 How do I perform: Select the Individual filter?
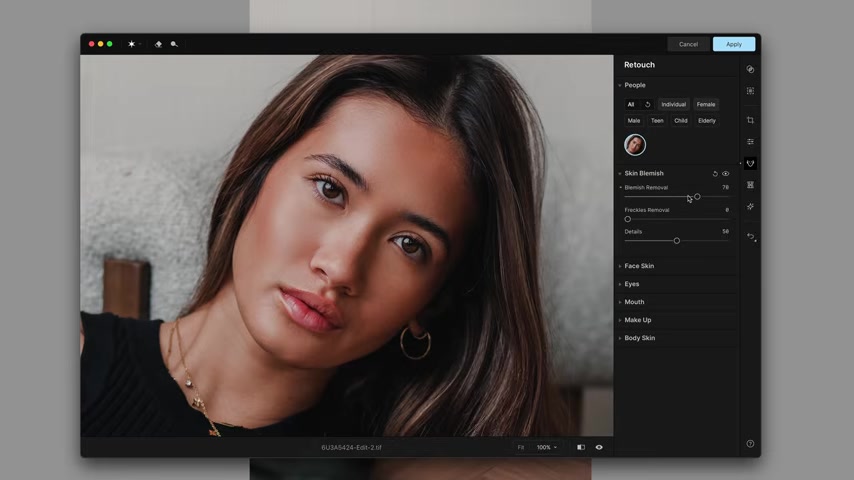coord(673,105)
